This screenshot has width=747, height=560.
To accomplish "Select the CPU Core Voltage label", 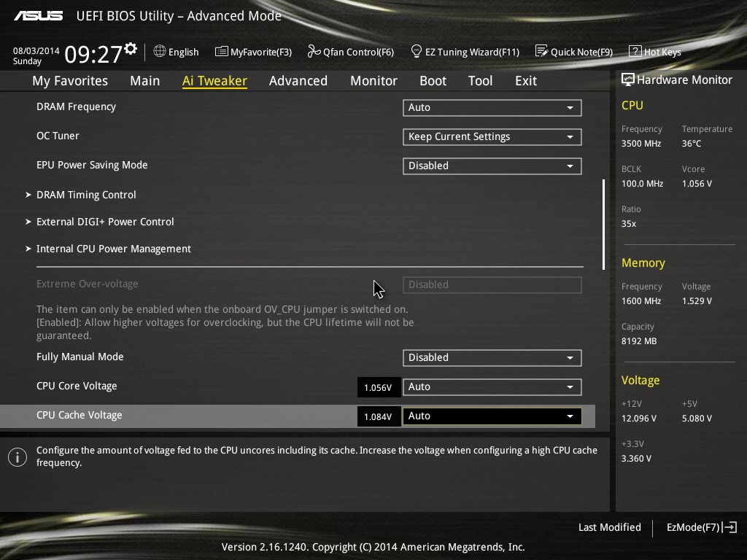I will 77,386.
